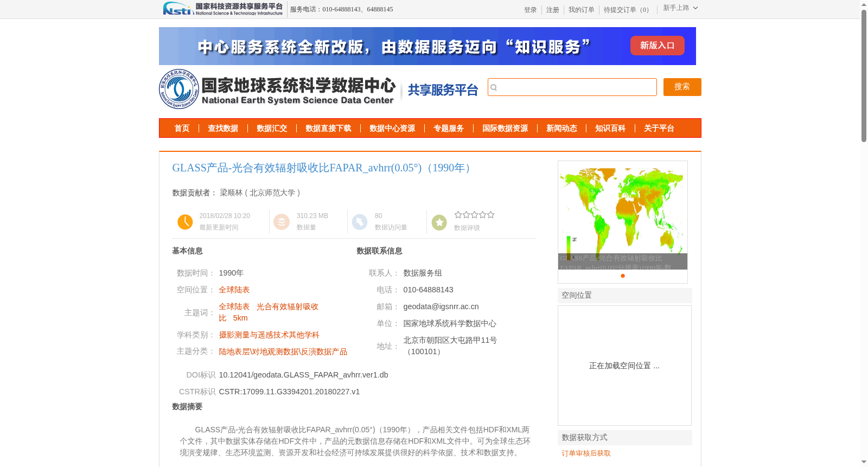Click the orange 搜索 button
This screenshot has height=467, width=868.
click(682, 87)
